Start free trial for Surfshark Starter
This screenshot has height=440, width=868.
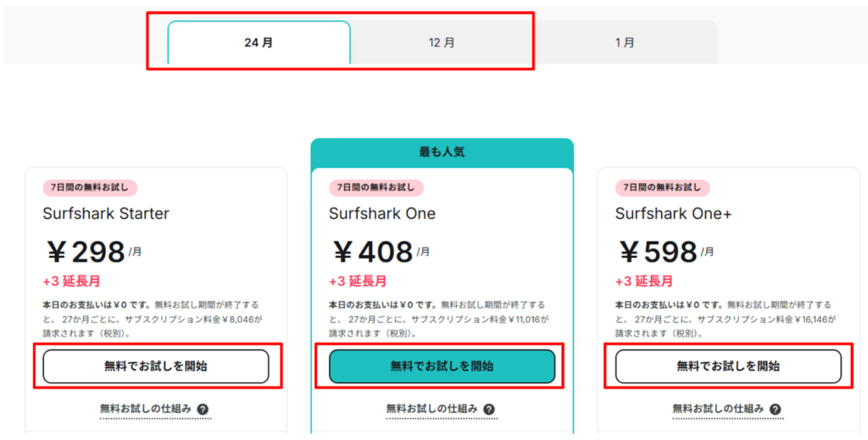(156, 366)
